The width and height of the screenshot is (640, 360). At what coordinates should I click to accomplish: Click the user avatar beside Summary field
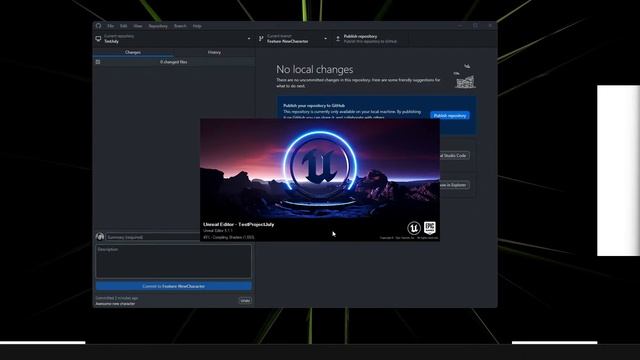click(100, 237)
